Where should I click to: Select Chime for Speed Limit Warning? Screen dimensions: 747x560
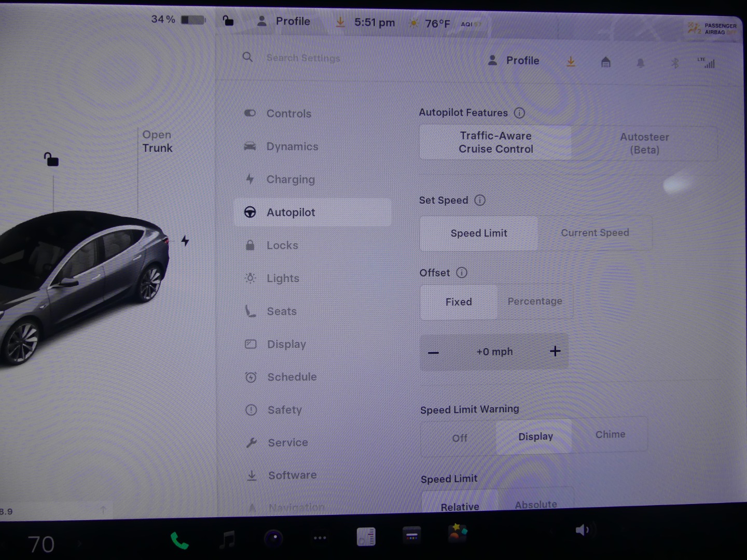pyautogui.click(x=610, y=435)
